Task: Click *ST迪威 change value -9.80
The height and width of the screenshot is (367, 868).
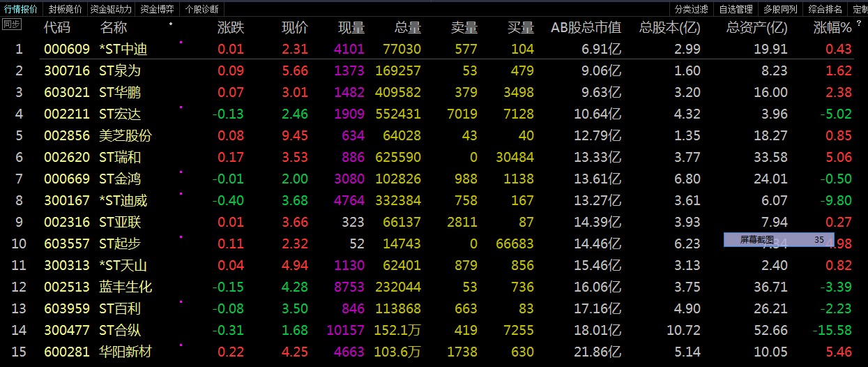Action: [x=837, y=201]
